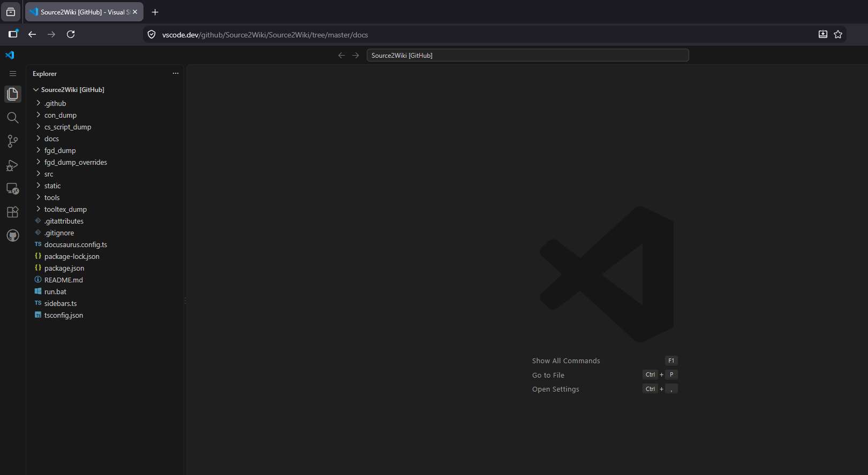Close the Source2Wiki browser tab
This screenshot has height=475, width=868.
(x=135, y=12)
